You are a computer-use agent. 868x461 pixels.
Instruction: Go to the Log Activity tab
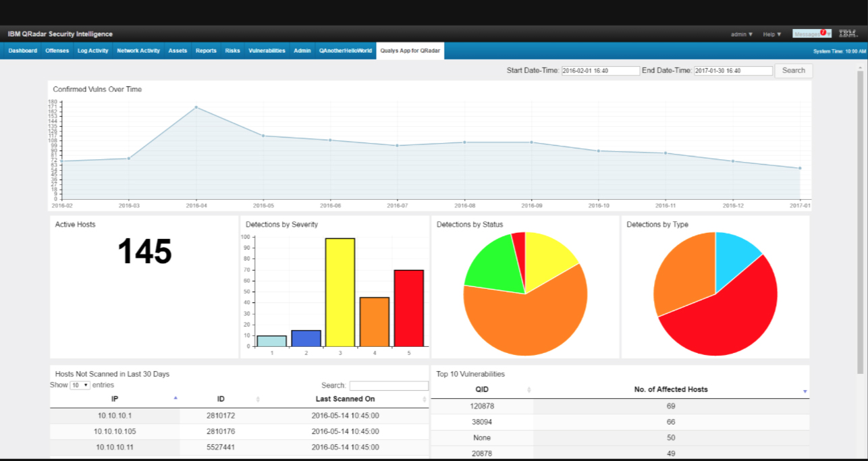92,51
